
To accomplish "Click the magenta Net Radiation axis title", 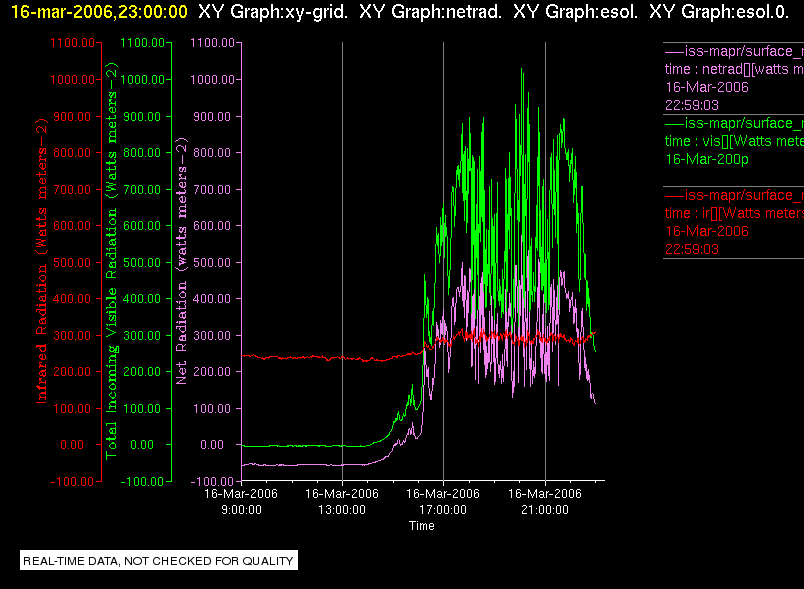I will [181, 260].
